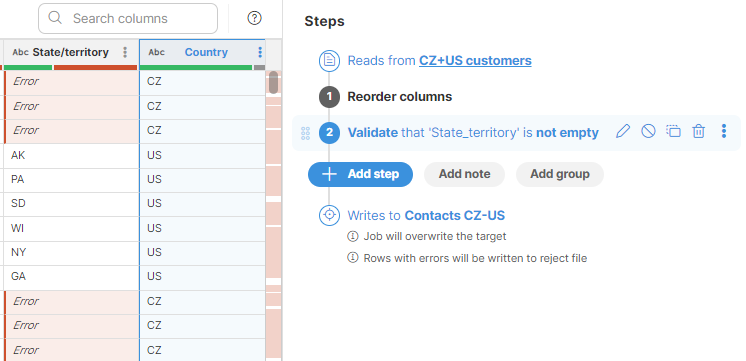Click the help question mark icon

pyautogui.click(x=255, y=19)
